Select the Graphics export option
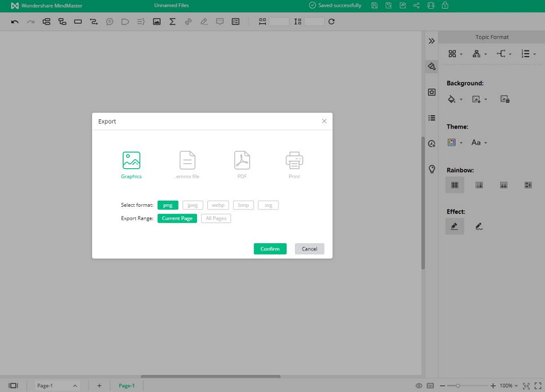 point(131,161)
